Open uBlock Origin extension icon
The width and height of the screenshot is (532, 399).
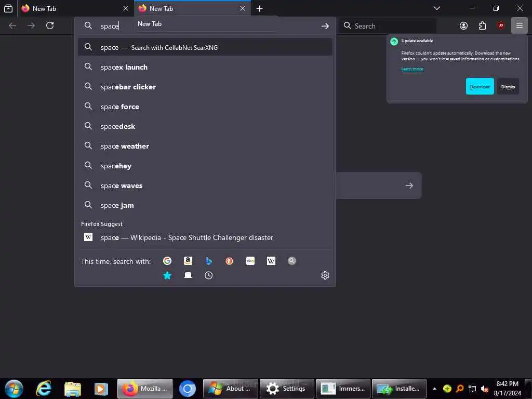501,26
